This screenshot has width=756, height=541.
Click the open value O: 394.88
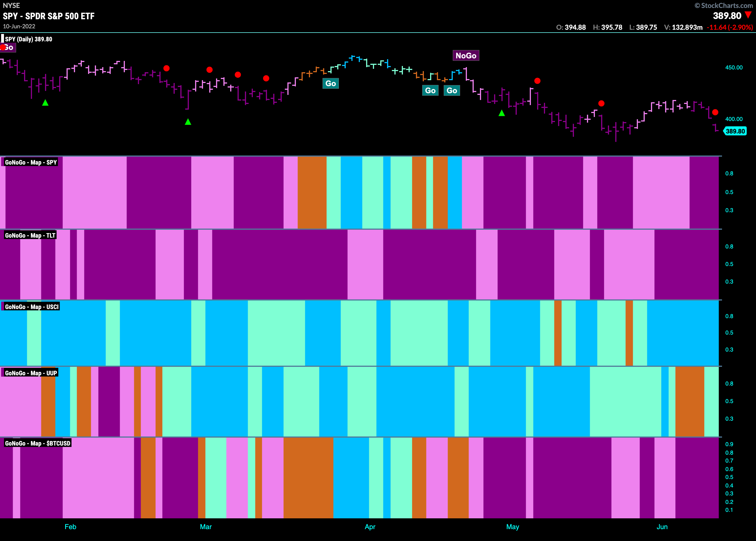click(571, 27)
